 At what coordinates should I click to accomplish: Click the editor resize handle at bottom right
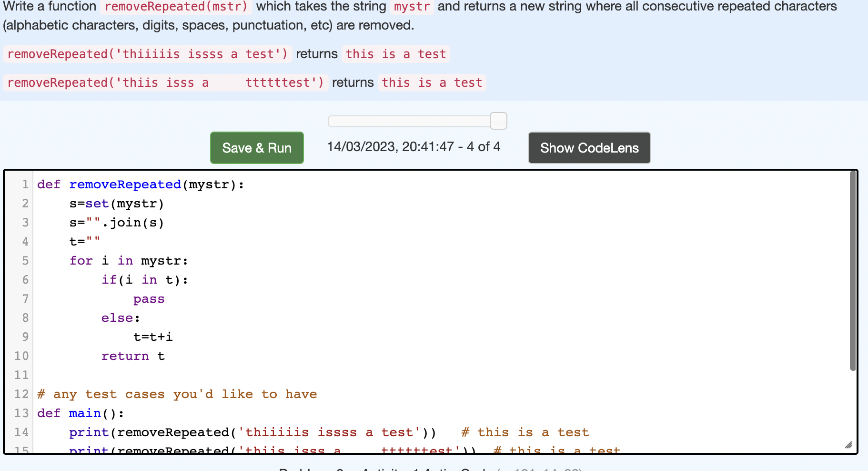click(x=848, y=445)
